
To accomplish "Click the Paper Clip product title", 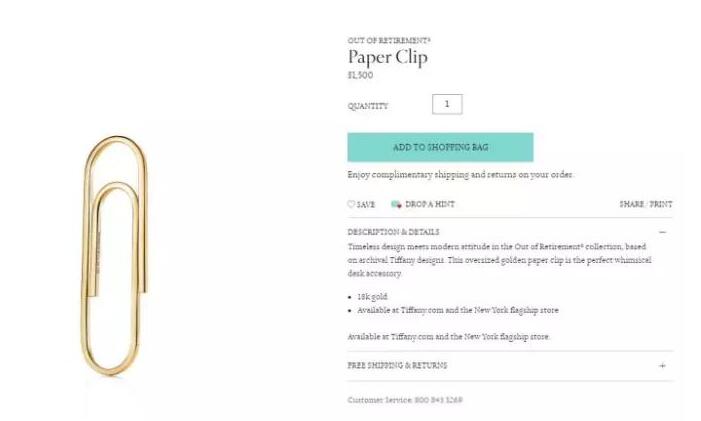I will tap(388, 58).
